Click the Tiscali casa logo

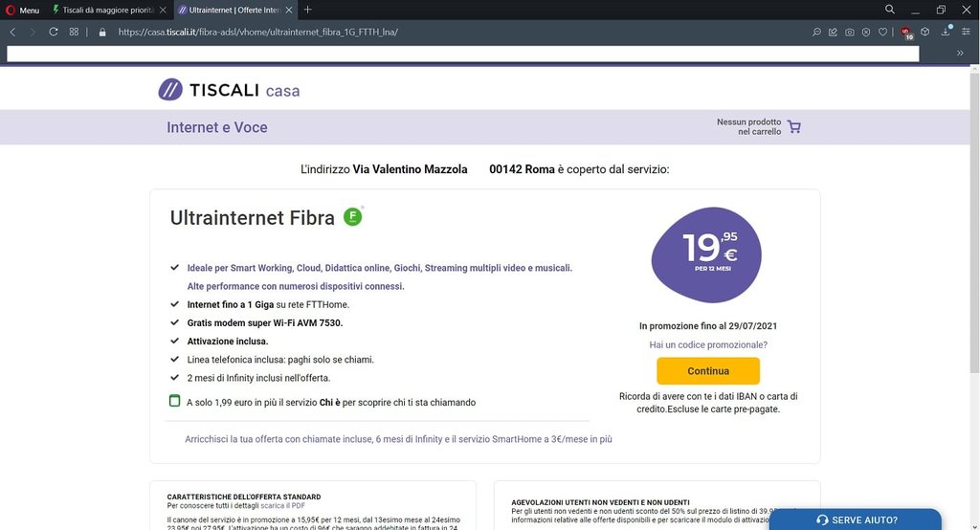(229, 90)
